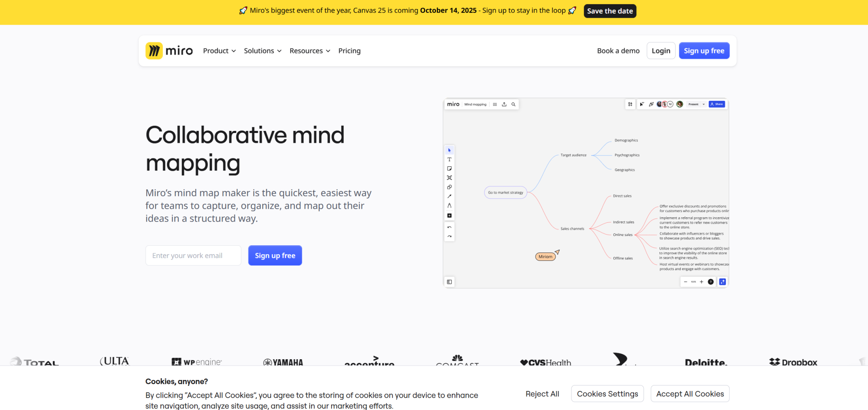Click the Direct sales node label
This screenshot has height=410, width=868.
(622, 196)
